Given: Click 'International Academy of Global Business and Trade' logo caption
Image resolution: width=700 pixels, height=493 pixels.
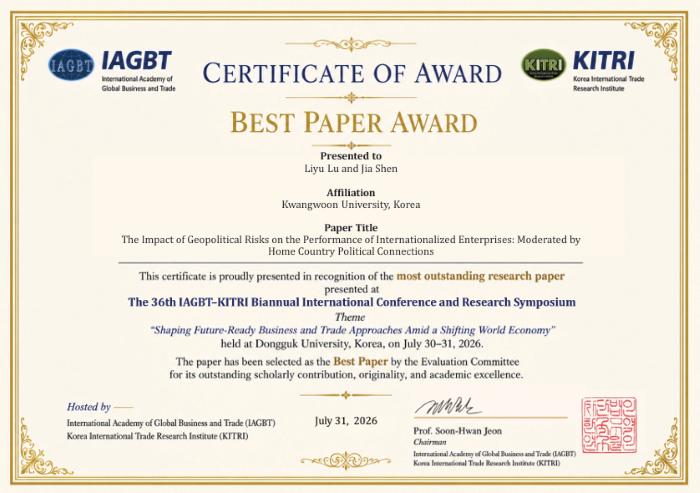Looking at the screenshot, I should 138,84.
